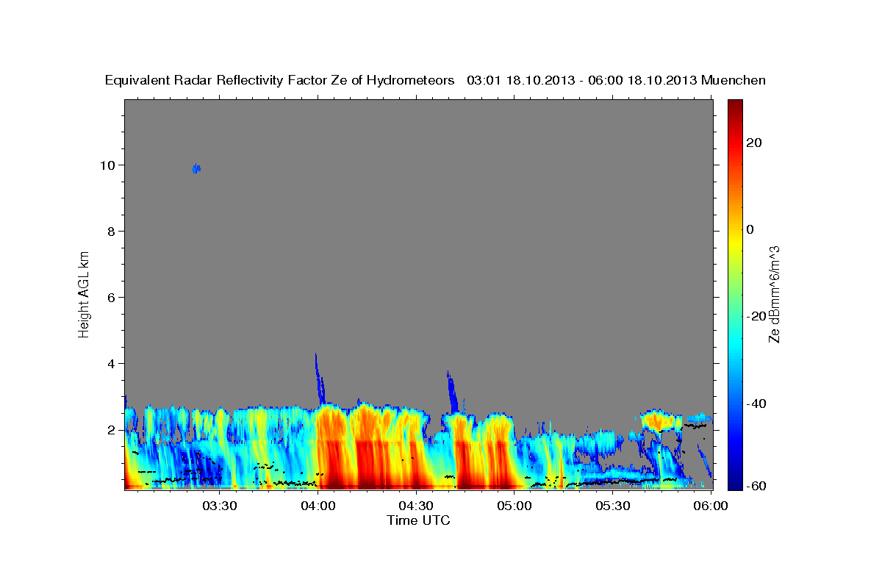
Task: Click the height axis label '6'
Action: 112,297
